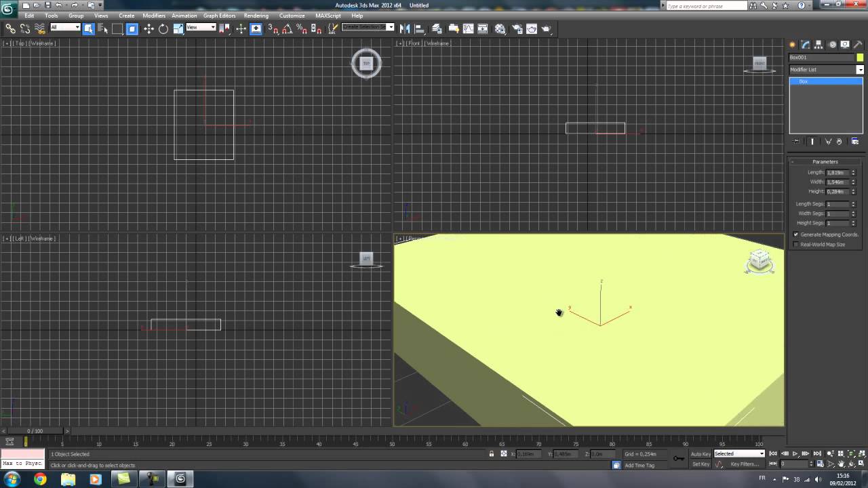The height and width of the screenshot is (488, 868).
Task: Click Bind to Space Warp tool
Action: click(x=39, y=28)
